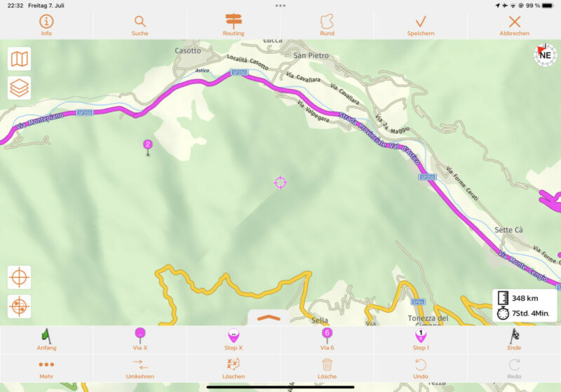Expand the bottom panel with orange chevron

[x=269, y=318]
